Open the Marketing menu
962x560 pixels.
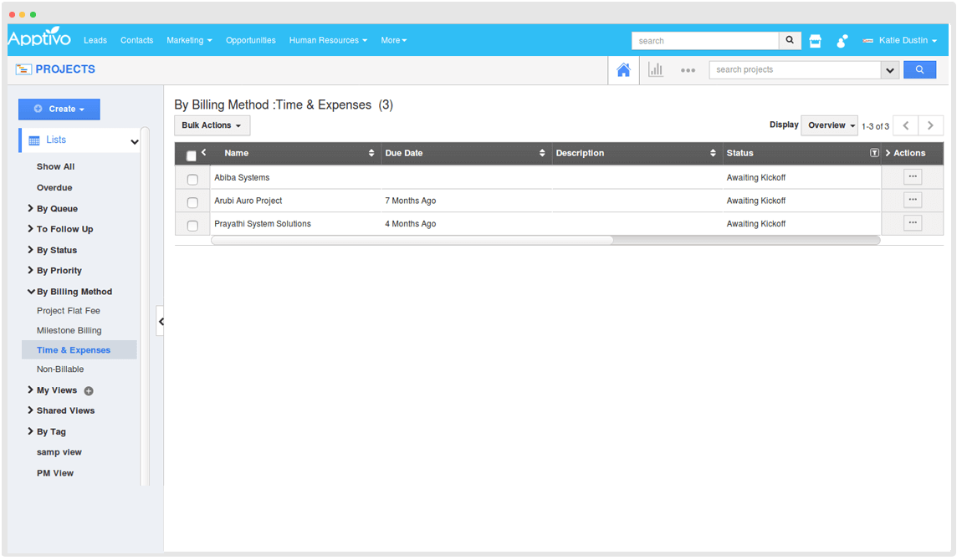(x=189, y=40)
